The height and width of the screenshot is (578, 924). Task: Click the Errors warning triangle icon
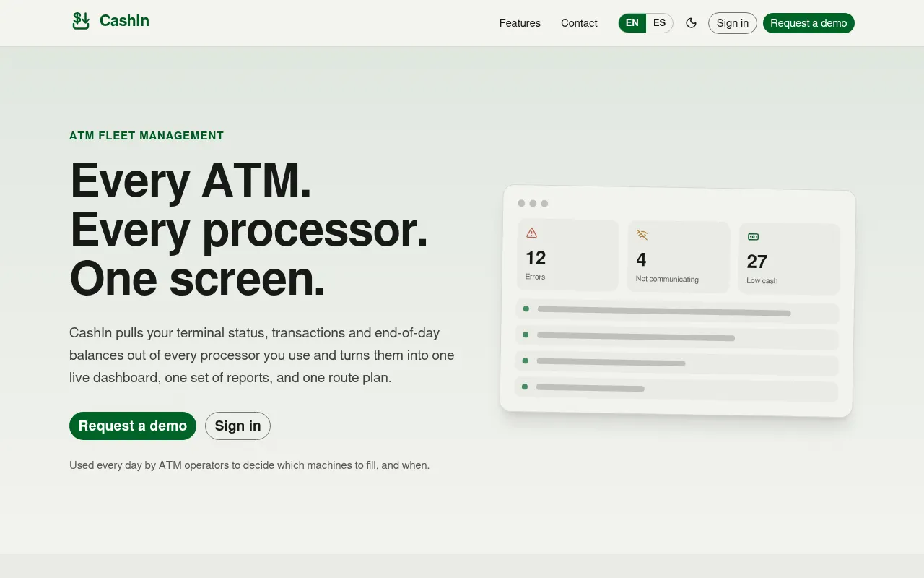point(532,233)
